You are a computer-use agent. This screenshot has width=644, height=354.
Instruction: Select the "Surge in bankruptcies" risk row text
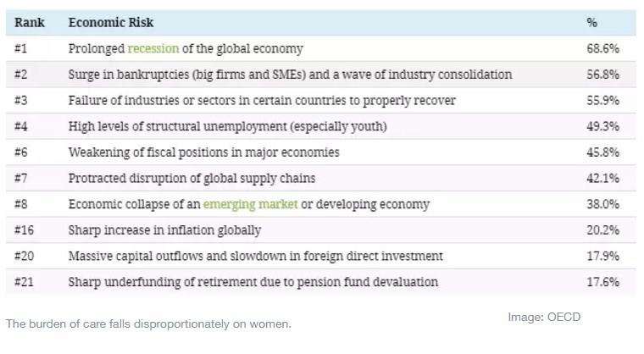coord(290,75)
